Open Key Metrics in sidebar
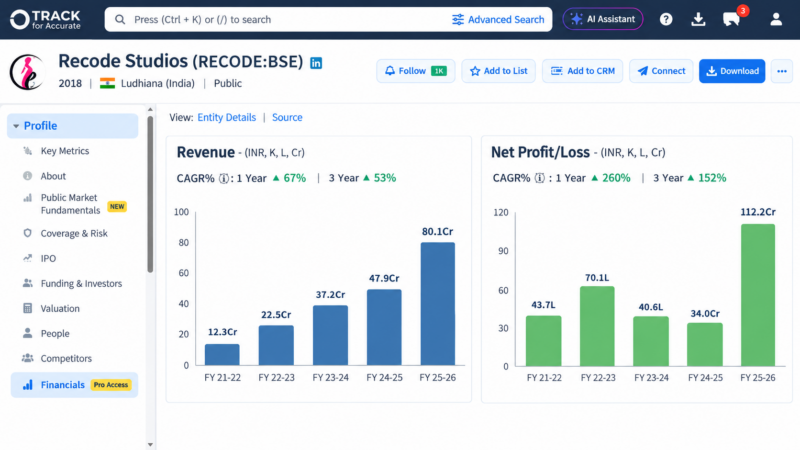 tap(65, 151)
